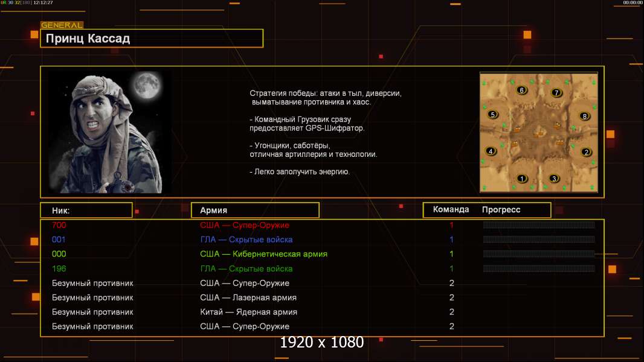This screenshot has width=644, height=362.
Task: Click Безумный противник beside Ядерная армия
Action: (x=92, y=312)
